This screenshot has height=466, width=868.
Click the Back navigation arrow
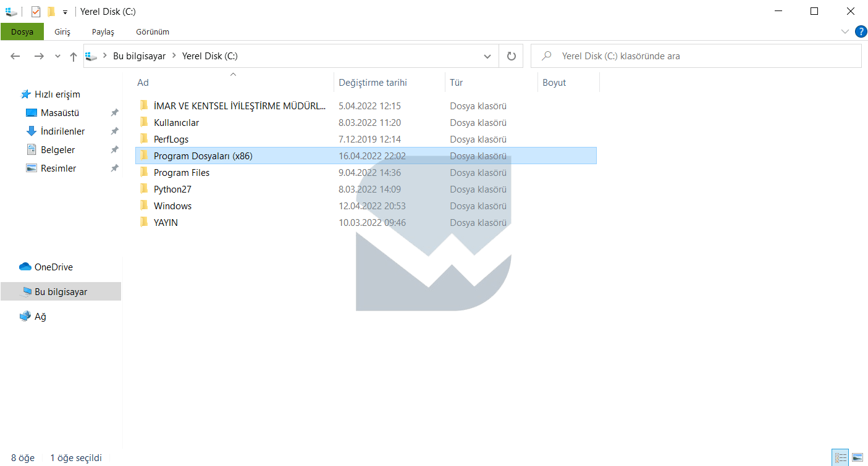(x=15, y=56)
